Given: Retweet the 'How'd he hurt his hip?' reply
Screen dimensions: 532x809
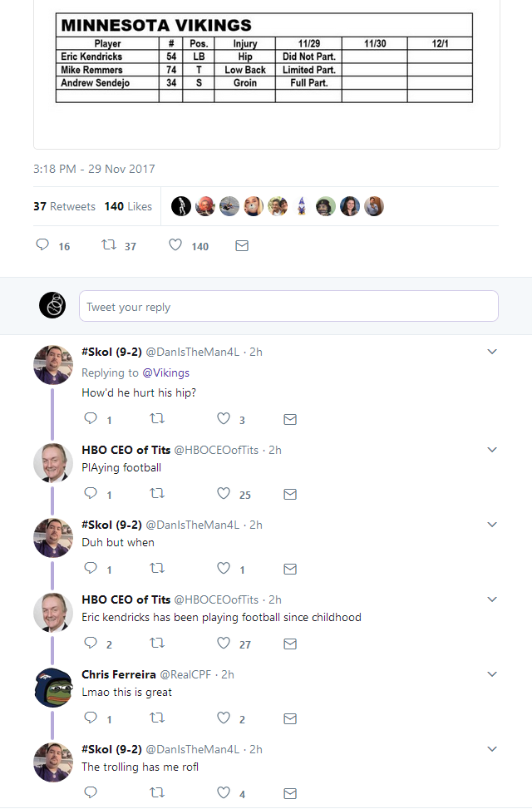Looking at the screenshot, I should coord(157,419).
